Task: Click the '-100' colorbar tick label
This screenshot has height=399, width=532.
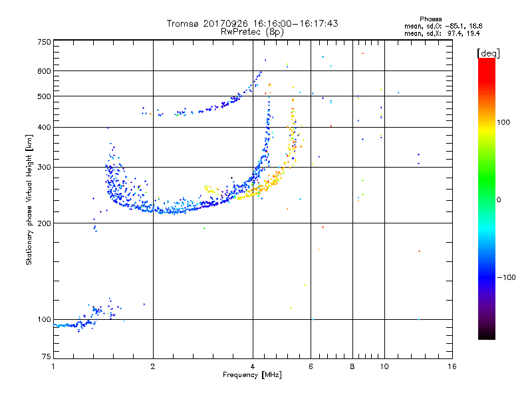Action: (x=506, y=277)
